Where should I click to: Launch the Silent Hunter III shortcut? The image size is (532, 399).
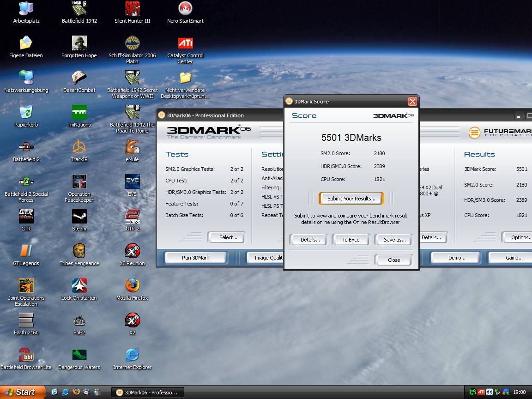tap(133, 12)
